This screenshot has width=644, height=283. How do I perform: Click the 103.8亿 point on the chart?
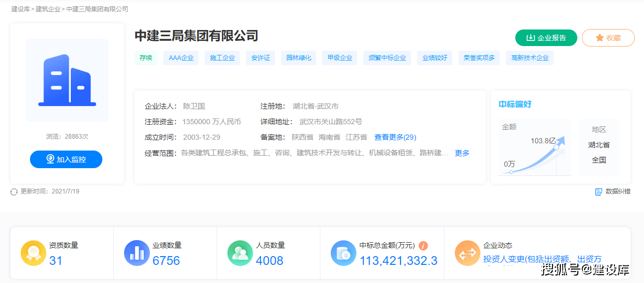click(556, 147)
